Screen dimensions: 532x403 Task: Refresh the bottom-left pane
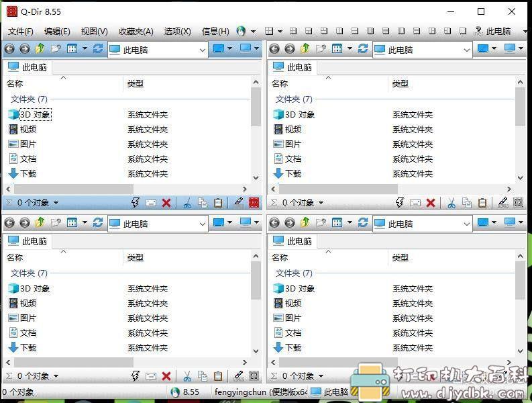tap(98, 222)
